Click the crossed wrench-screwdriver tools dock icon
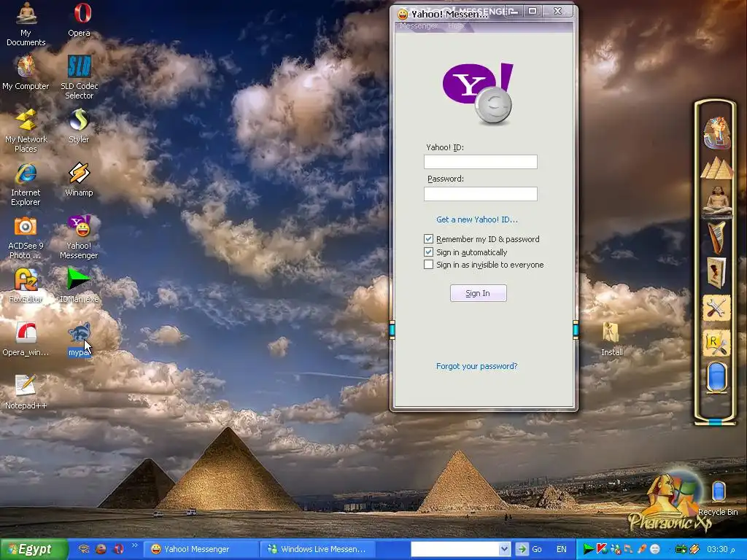 (716, 308)
